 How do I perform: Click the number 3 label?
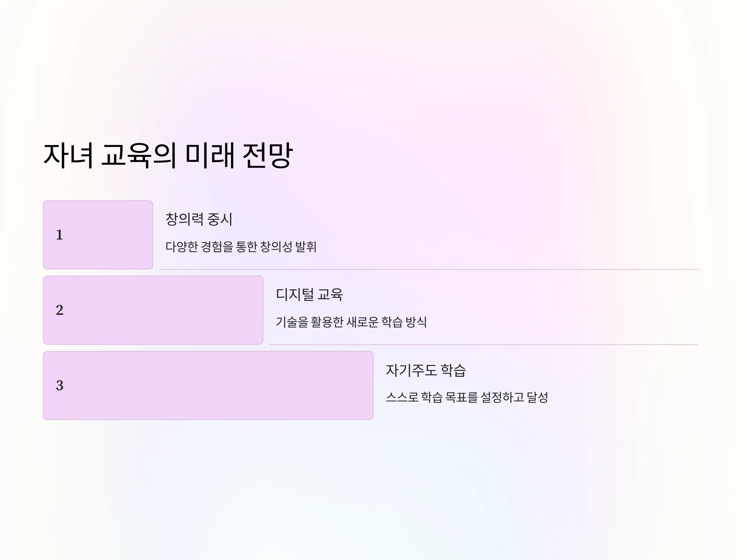pos(59,385)
